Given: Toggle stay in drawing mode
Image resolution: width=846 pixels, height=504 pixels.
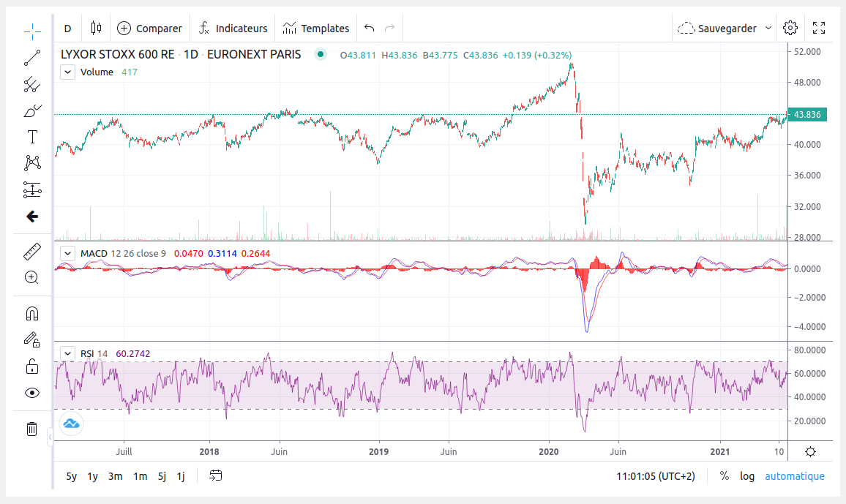Looking at the screenshot, I should 32,339.
